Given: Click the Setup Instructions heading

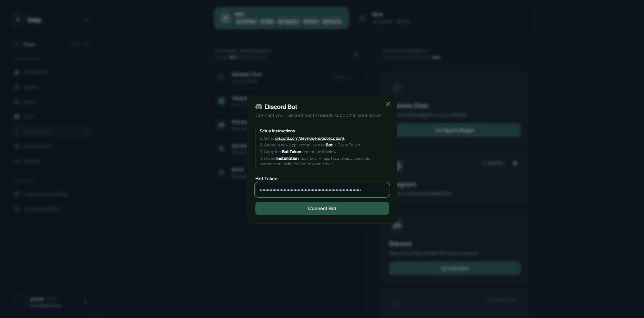Looking at the screenshot, I should [277, 131].
